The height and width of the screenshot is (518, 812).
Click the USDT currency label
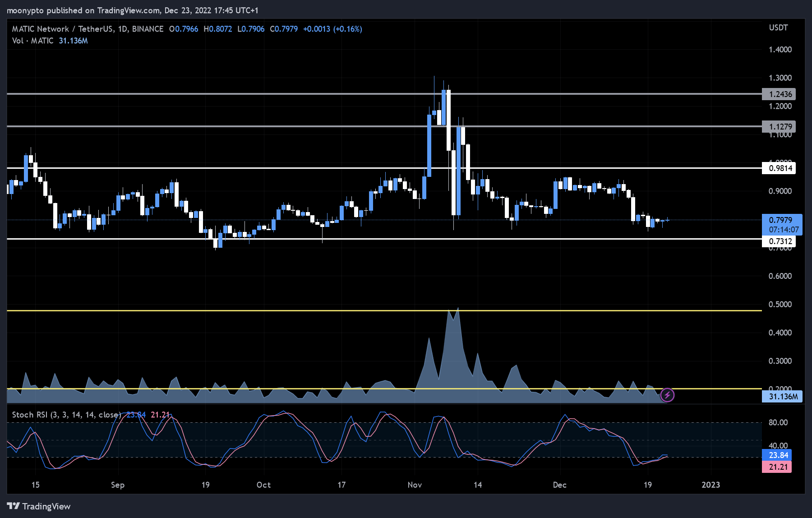pyautogui.click(x=778, y=28)
